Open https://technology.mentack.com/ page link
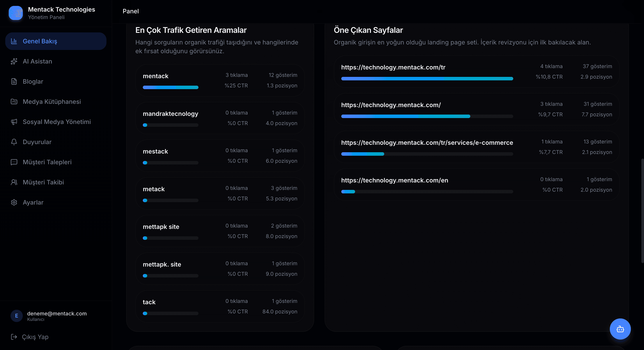 pyautogui.click(x=391, y=105)
